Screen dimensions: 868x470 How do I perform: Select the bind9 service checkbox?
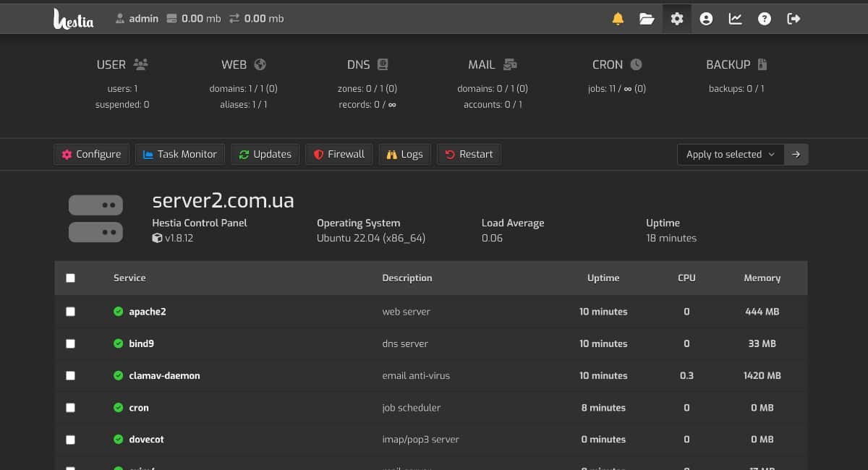tap(70, 343)
